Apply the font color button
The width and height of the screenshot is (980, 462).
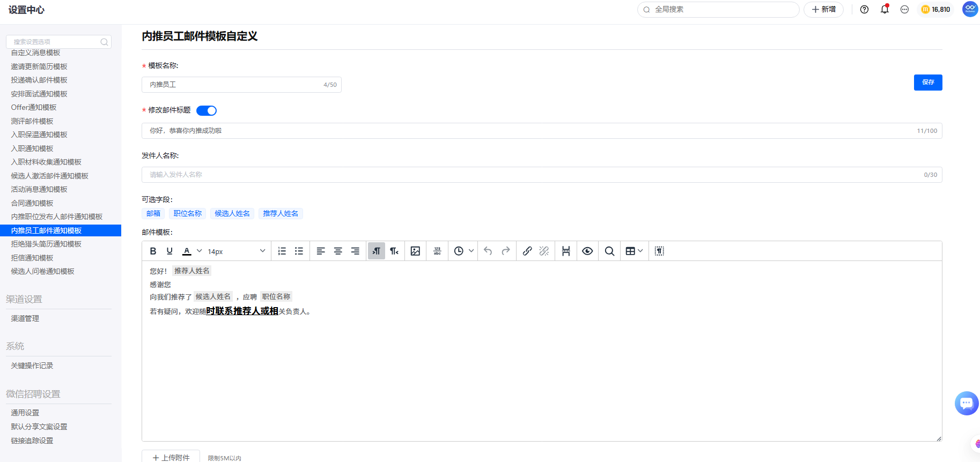(x=187, y=251)
